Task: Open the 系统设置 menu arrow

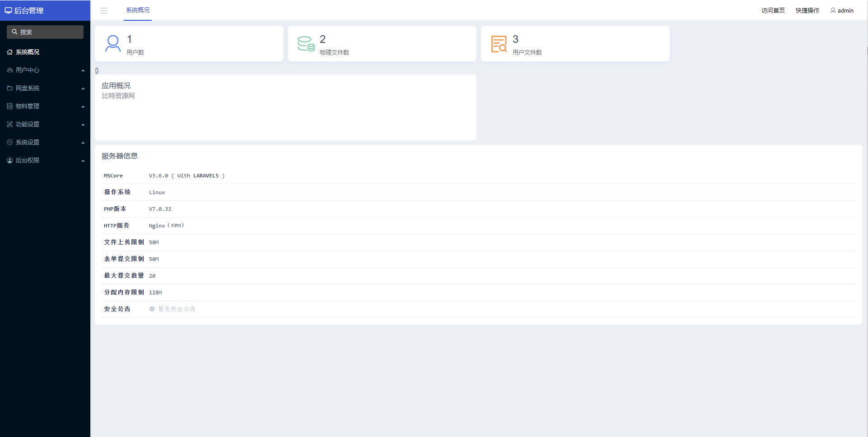Action: [x=83, y=143]
